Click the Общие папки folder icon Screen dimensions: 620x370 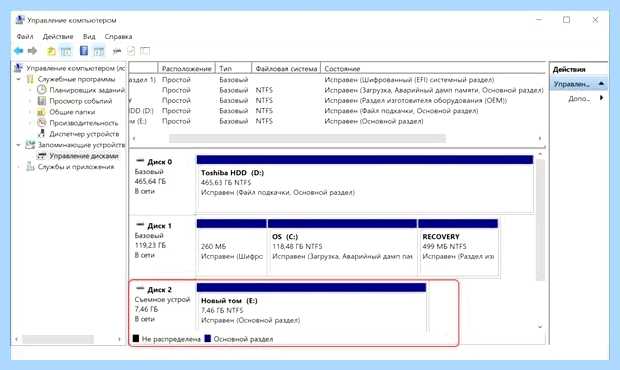(x=42, y=112)
